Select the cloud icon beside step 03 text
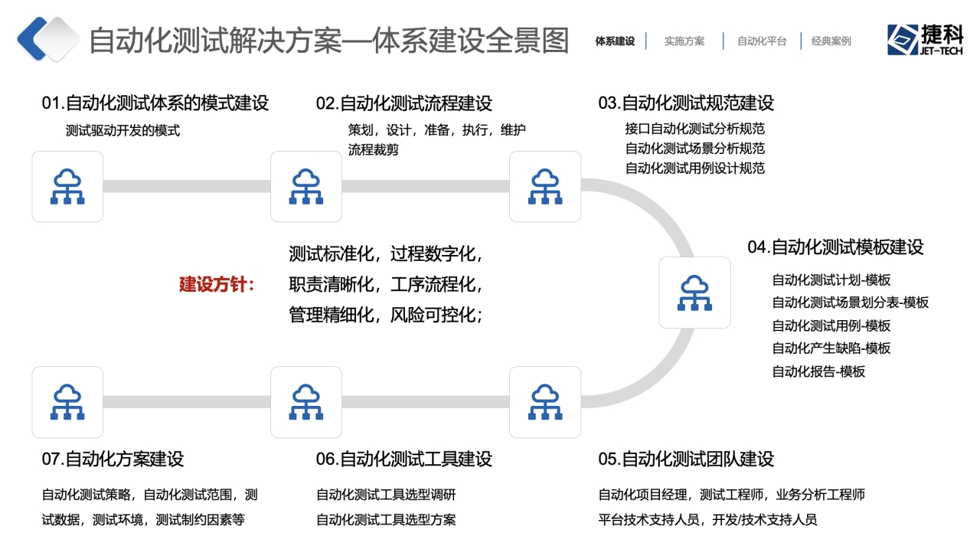This screenshot has width=980, height=546. click(x=545, y=187)
